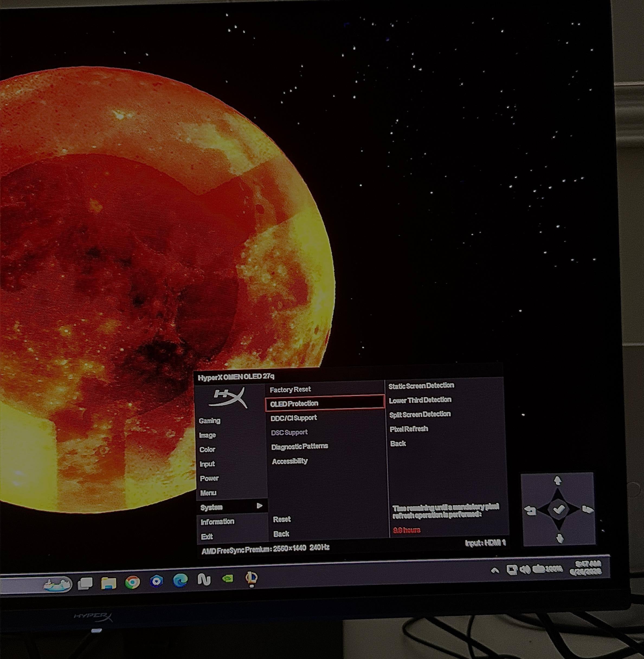644x659 pixels.
Task: Launch Google Chrome from the taskbar
Action: click(x=133, y=582)
